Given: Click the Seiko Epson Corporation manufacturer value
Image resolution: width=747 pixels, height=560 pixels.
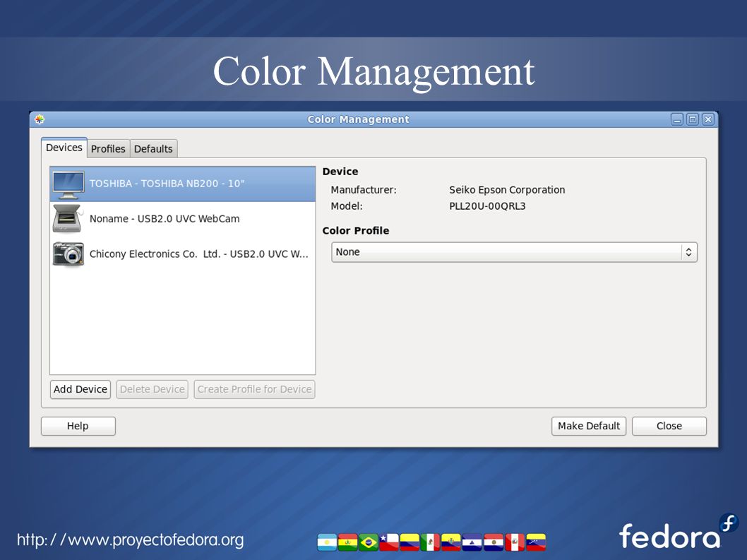Looking at the screenshot, I should point(507,190).
